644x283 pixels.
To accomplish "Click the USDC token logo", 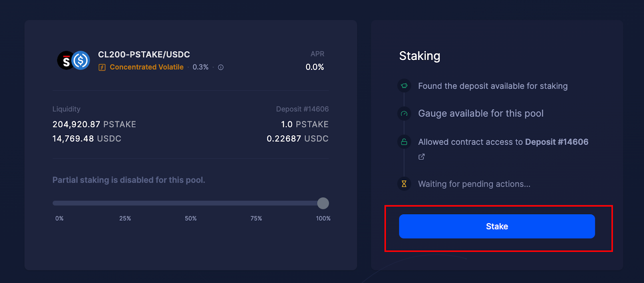I will pos(81,60).
